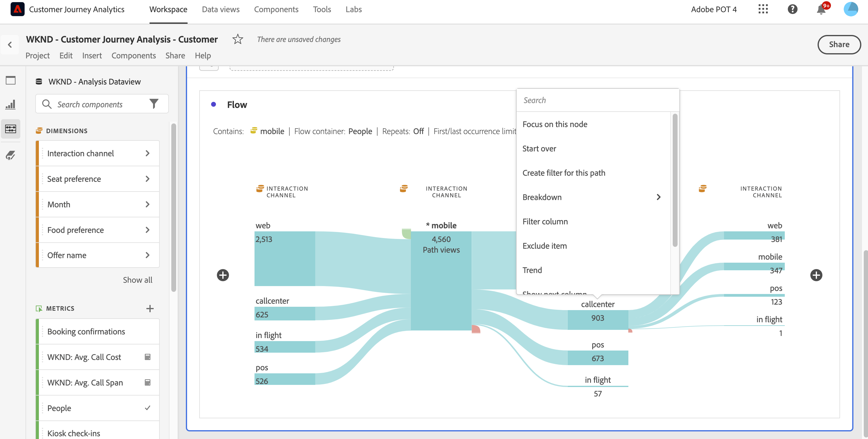Click the filter funnel in component search
The width and height of the screenshot is (868, 439).
tap(154, 104)
